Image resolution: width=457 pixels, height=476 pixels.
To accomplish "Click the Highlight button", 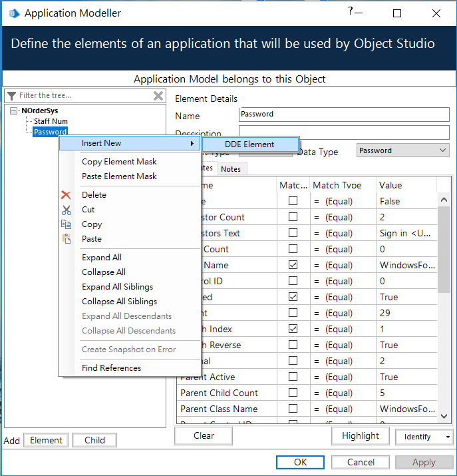I will point(361,436).
